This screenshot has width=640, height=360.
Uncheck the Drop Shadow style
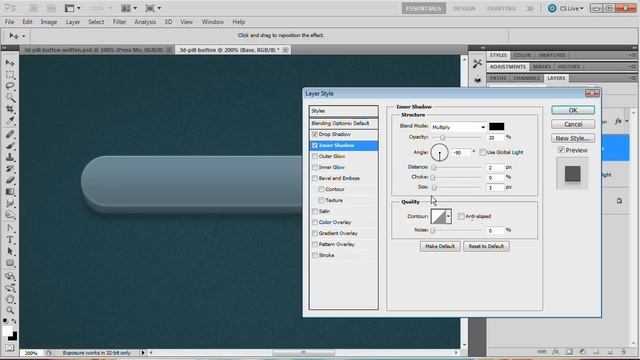[x=315, y=134]
